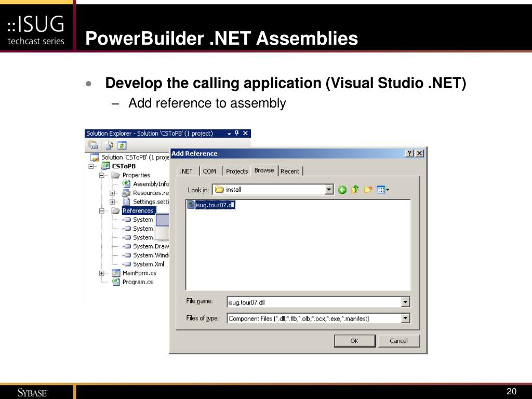532x399 pixels.
Task: Select the References folder in the tree
Action: click(134, 211)
